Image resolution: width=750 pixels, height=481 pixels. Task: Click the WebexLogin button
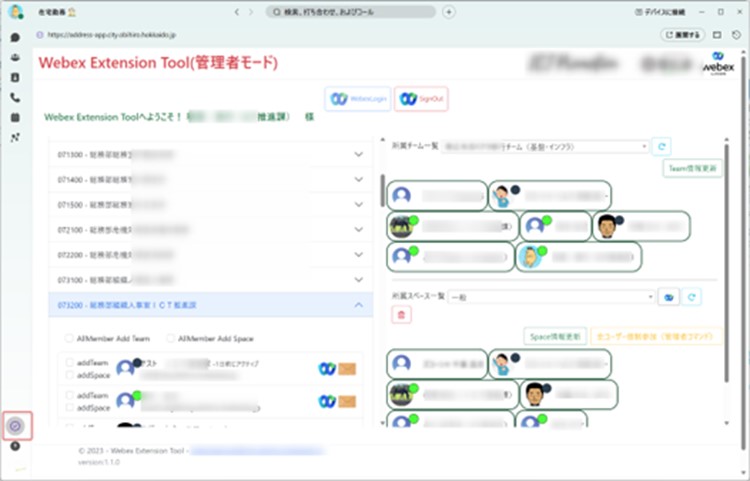click(358, 99)
